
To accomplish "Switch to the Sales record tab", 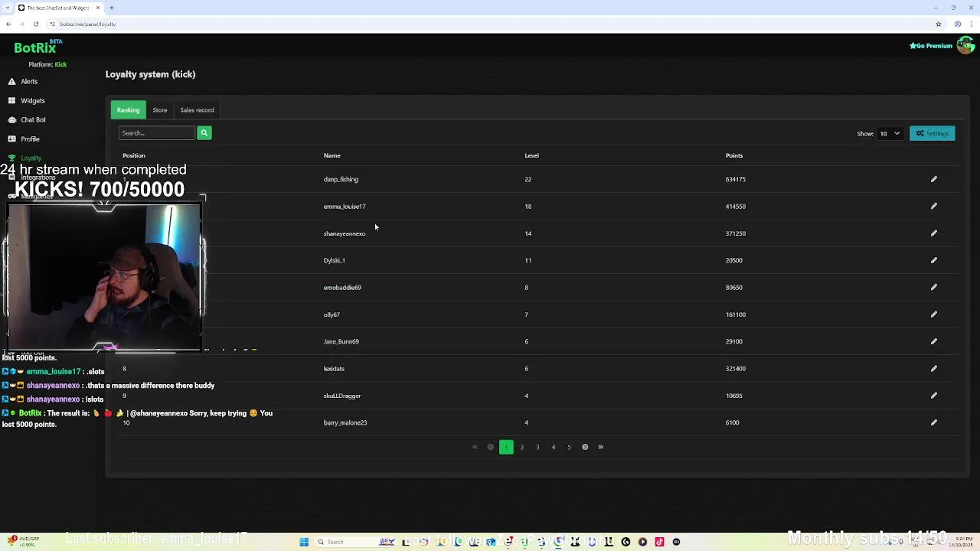I will point(197,110).
